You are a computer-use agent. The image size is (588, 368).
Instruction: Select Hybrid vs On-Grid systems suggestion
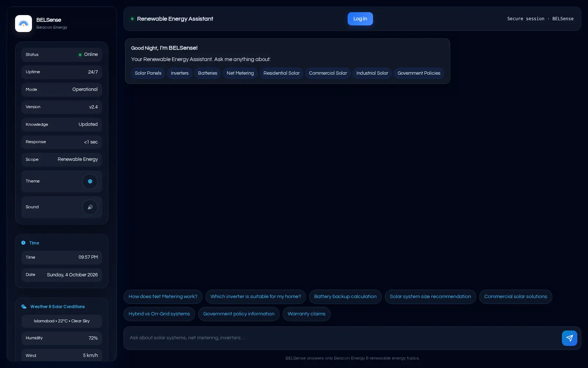pyautogui.click(x=159, y=314)
